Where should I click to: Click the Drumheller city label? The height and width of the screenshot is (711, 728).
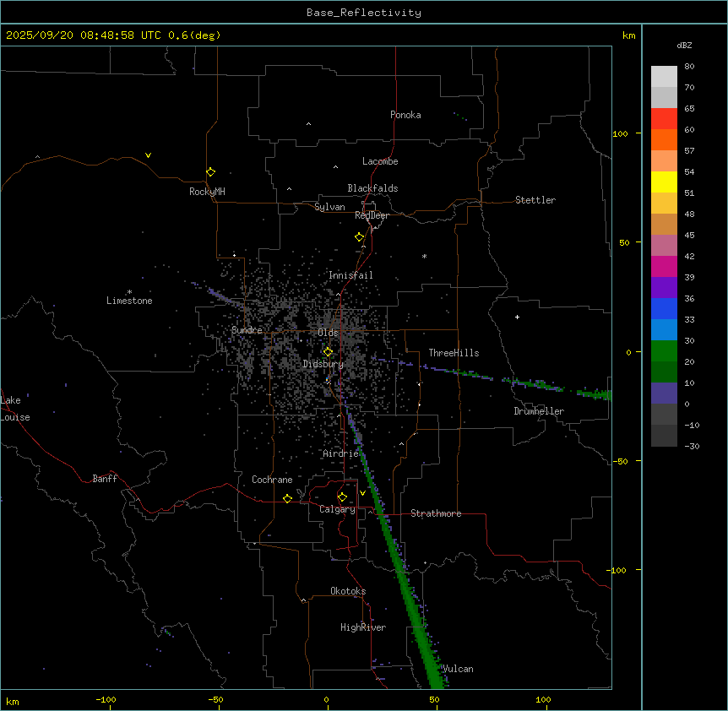tap(539, 411)
